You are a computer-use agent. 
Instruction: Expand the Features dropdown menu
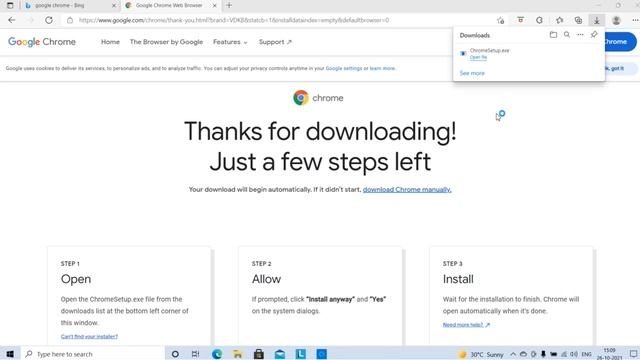click(x=230, y=42)
